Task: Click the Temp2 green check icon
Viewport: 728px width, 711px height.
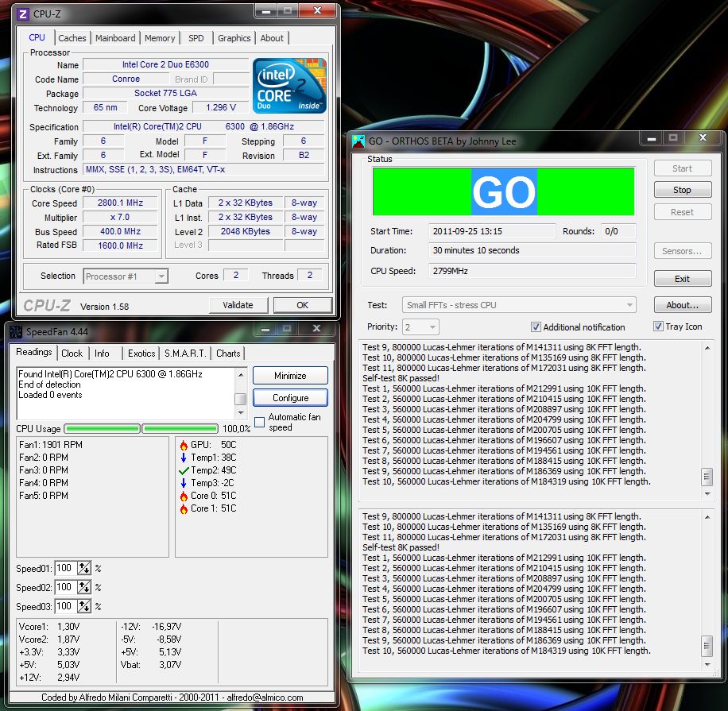Action: tap(184, 470)
